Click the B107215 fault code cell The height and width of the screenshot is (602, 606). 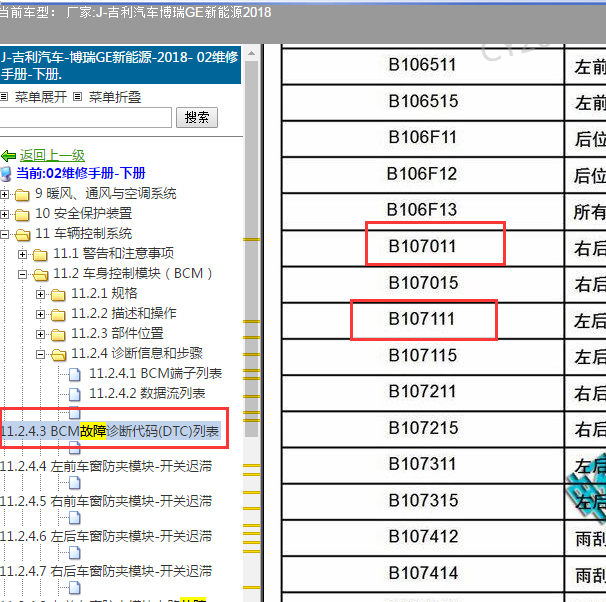click(423, 428)
